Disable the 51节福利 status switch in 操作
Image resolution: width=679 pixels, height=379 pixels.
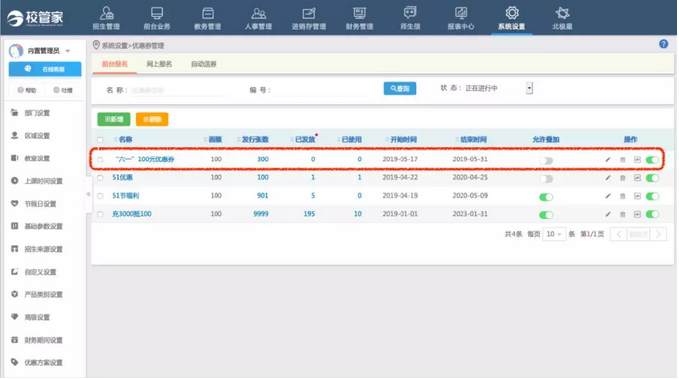tap(652, 196)
